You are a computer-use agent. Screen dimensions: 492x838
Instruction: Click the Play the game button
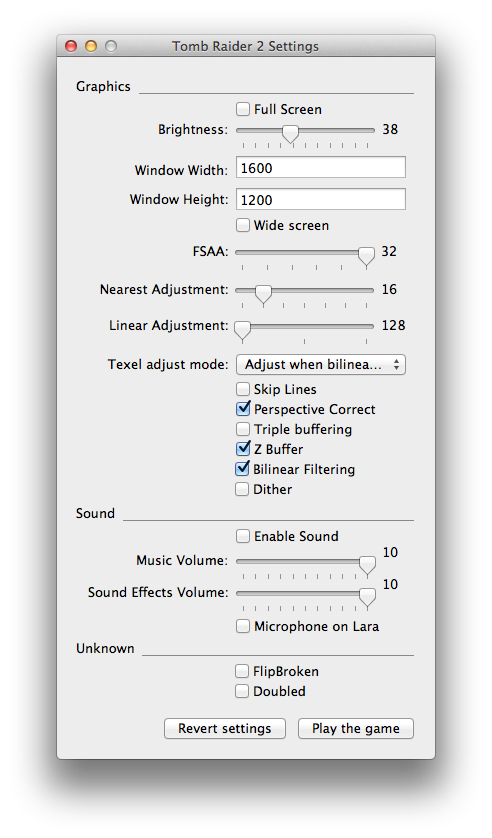[356, 728]
